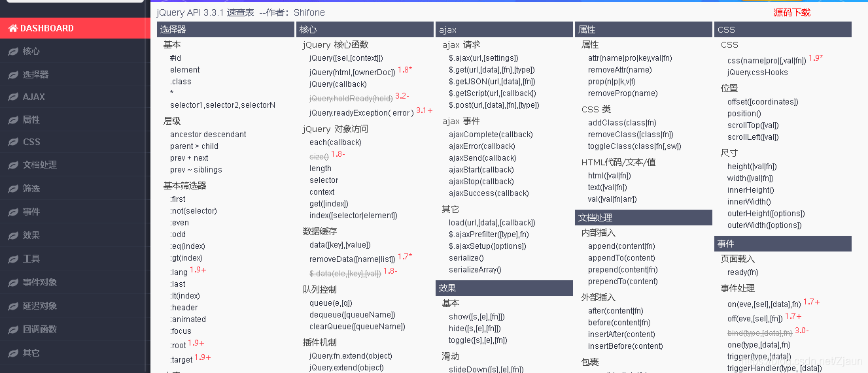This screenshot has width=868, height=373.
Task: Click the 选择器 column header
Action: click(226, 29)
